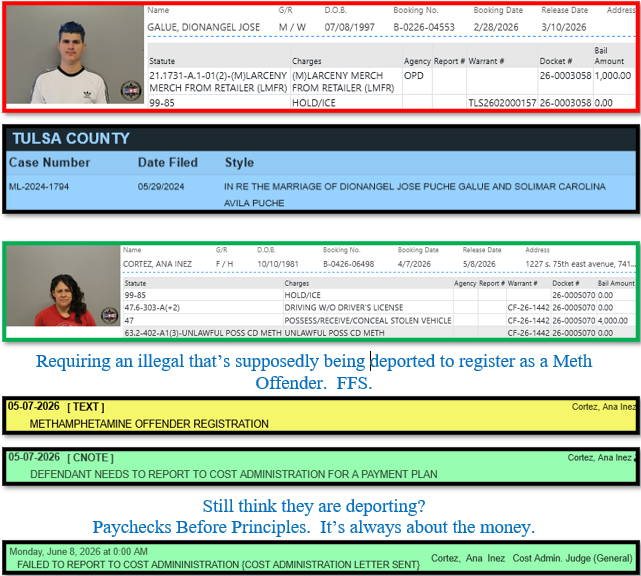Select the name CORTEZ, ANA INEZ
Image resolution: width=641 pixels, height=576 pixels.
[157, 264]
